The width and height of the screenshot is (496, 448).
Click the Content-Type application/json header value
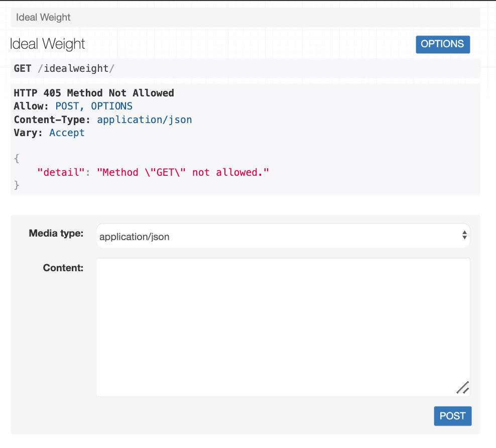click(x=144, y=120)
